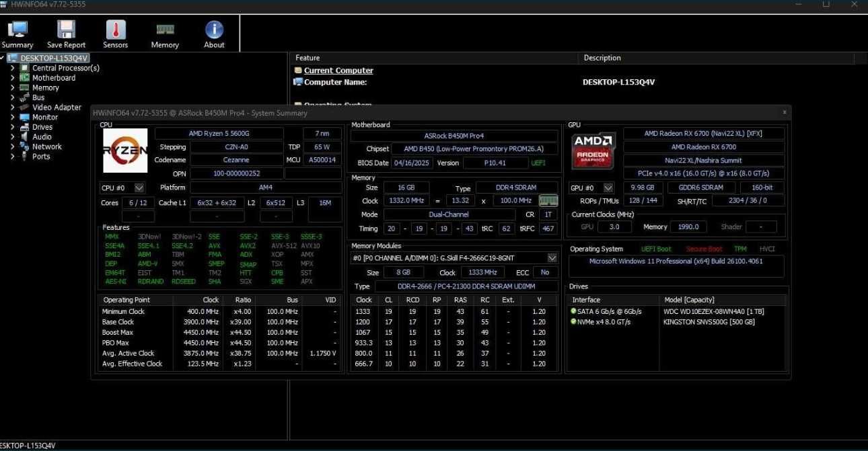Open the About info icon
This screenshot has width=868, height=451.
tap(214, 30)
